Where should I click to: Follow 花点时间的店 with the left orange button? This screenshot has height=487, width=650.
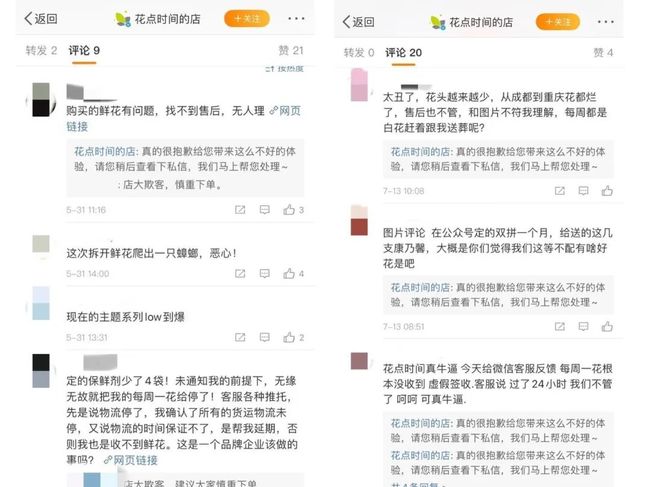(x=247, y=19)
